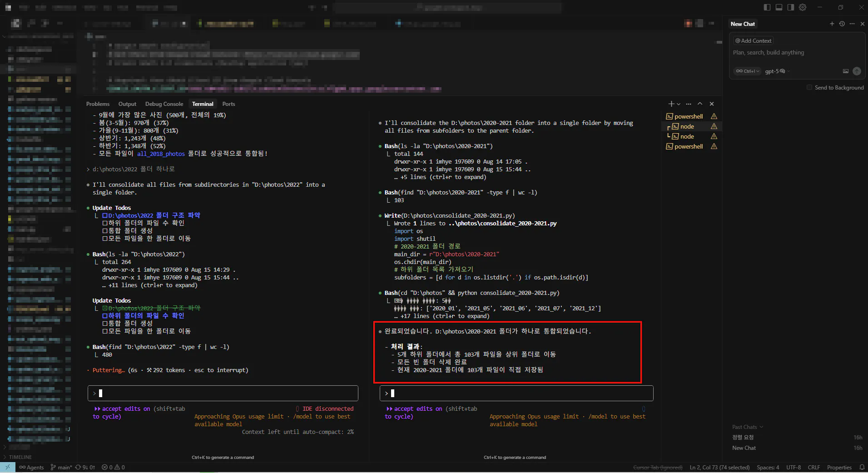Click Cursor Tab (ignored) status item
Screen dimensions: 868x473
pyautogui.click(x=658, y=467)
